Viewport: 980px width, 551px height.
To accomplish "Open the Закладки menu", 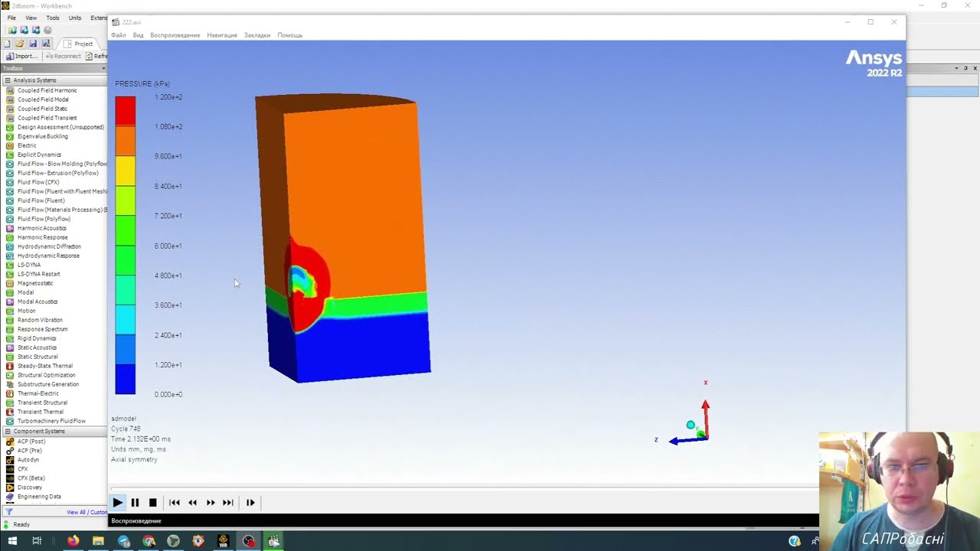I will coord(257,35).
